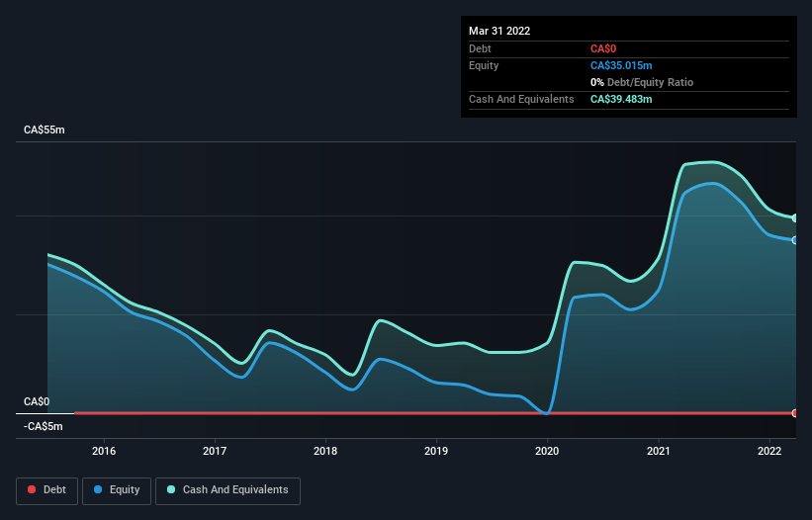Click the red Debt legend dot
The width and height of the screenshot is (812, 520).
click(32, 489)
